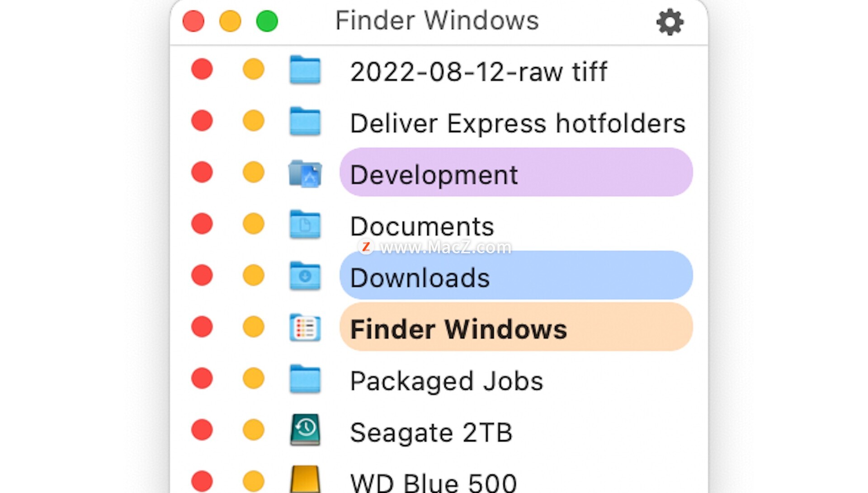
Task: Click the 2022-08-12-raw tiff folder icon
Action: (x=305, y=70)
